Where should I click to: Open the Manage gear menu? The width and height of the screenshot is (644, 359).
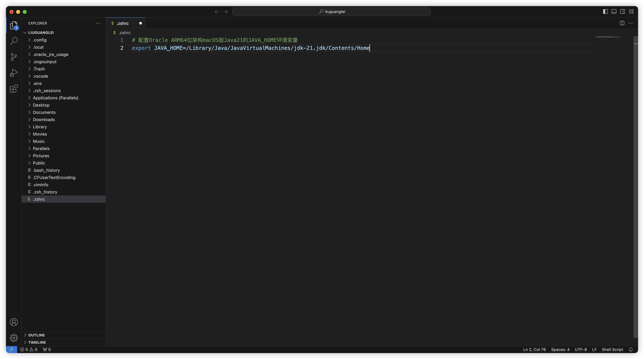[14, 338]
